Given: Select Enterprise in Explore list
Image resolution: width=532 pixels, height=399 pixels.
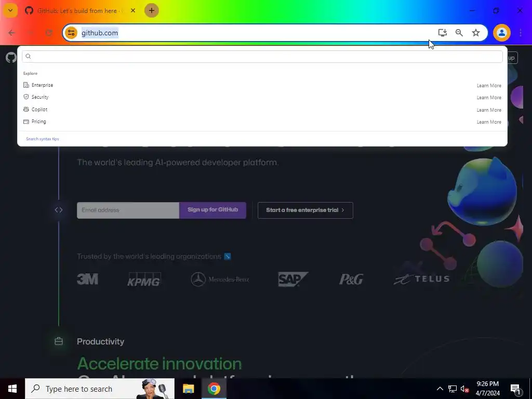Looking at the screenshot, I should coord(43,85).
